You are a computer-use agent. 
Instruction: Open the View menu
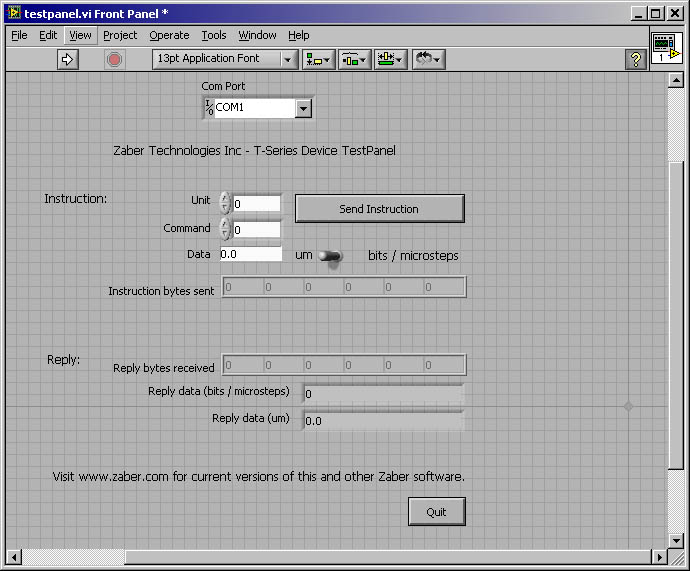(80, 35)
